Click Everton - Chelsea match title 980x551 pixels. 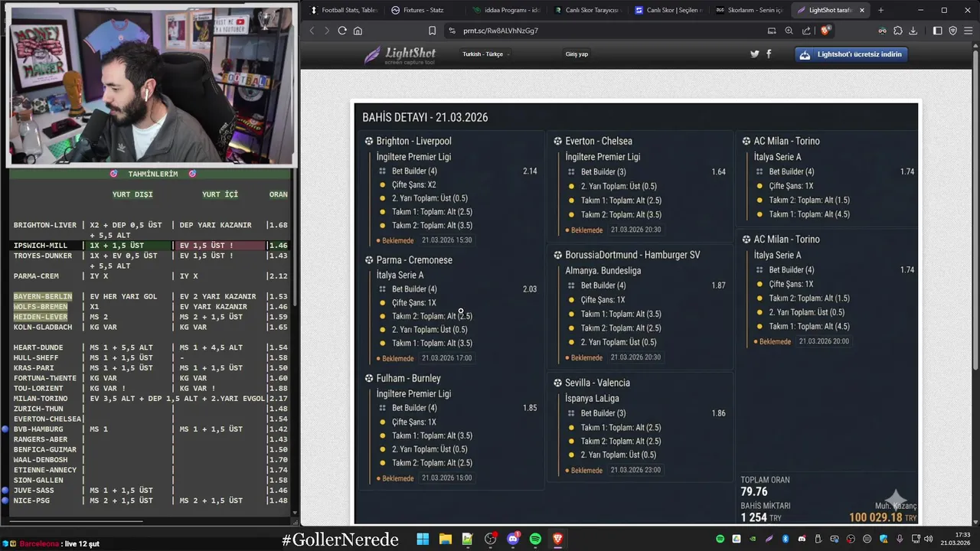point(599,141)
